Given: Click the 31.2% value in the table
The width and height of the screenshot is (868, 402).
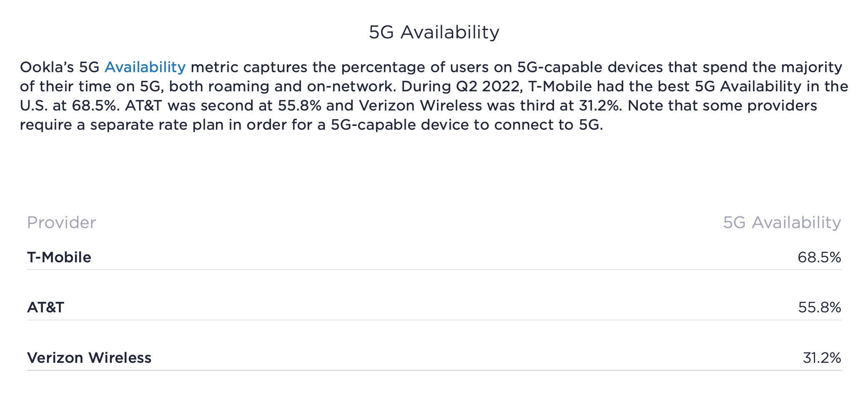Looking at the screenshot, I should pos(821,358).
